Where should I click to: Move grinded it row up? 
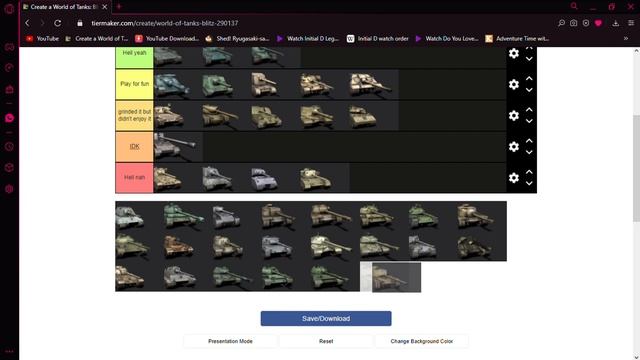coord(529,109)
